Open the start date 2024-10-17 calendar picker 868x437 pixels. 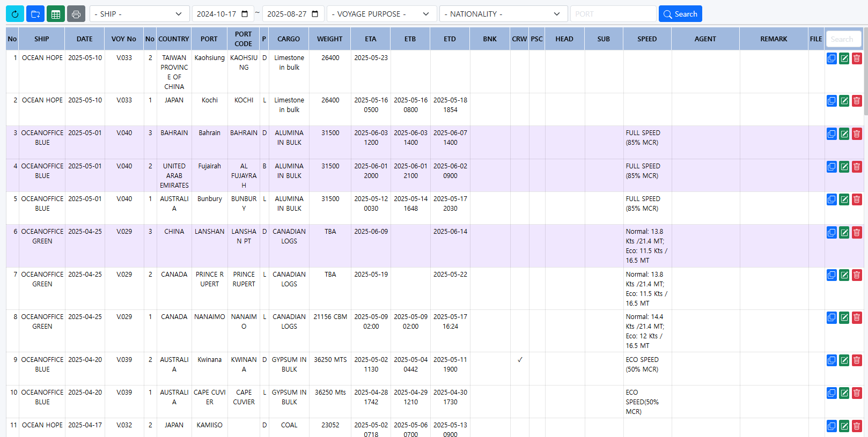pos(245,14)
